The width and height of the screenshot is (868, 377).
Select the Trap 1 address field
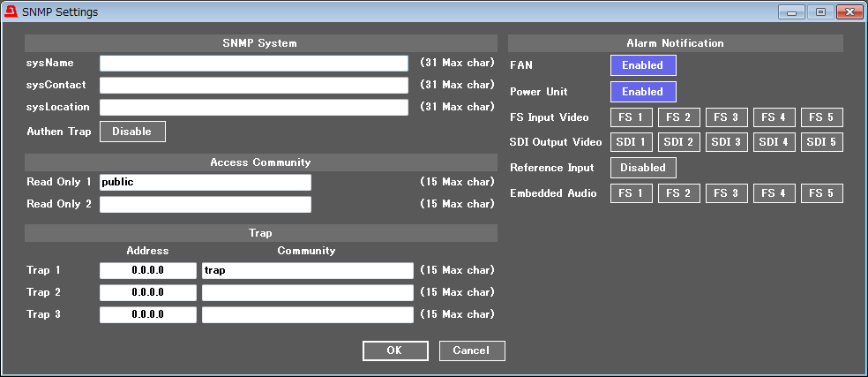pyautogui.click(x=147, y=271)
